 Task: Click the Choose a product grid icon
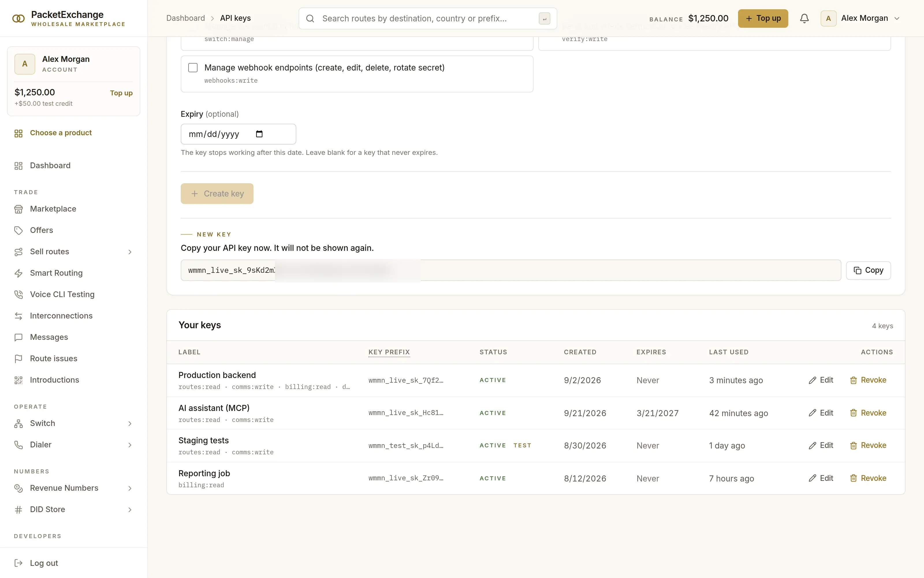pos(18,134)
